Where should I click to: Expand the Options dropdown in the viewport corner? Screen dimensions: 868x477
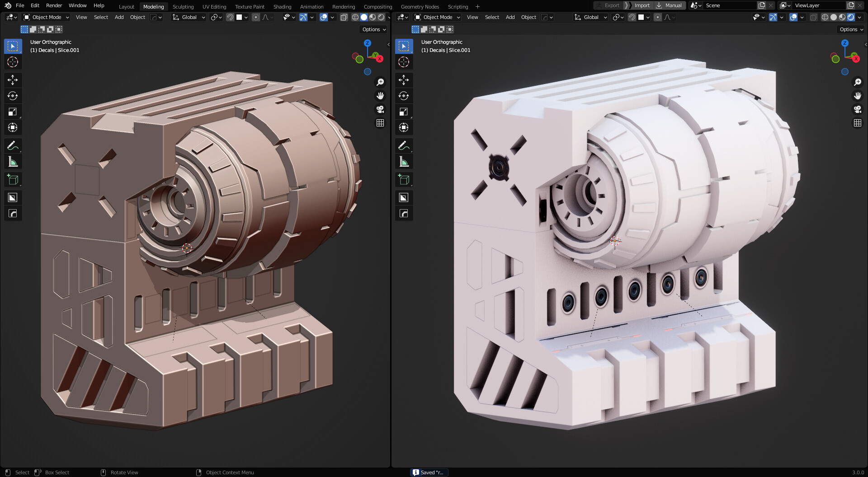(x=373, y=29)
